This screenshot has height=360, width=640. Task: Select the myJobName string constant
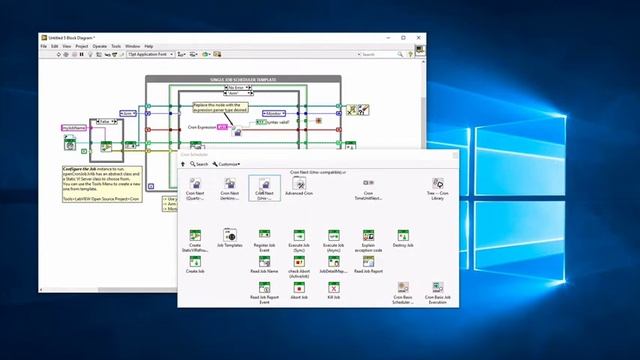pos(74,128)
